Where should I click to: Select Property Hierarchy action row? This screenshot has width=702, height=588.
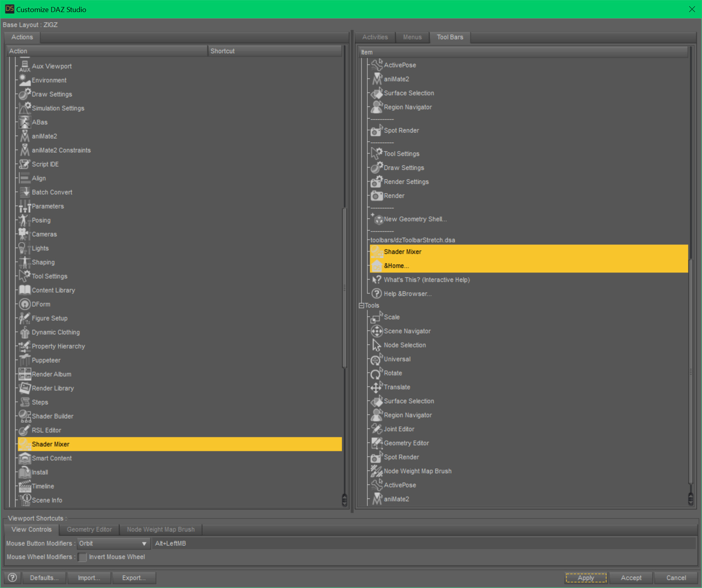point(58,346)
